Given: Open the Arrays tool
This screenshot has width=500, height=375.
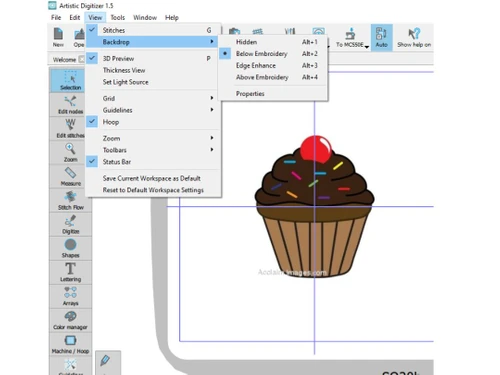Looking at the screenshot, I should (x=70, y=296).
